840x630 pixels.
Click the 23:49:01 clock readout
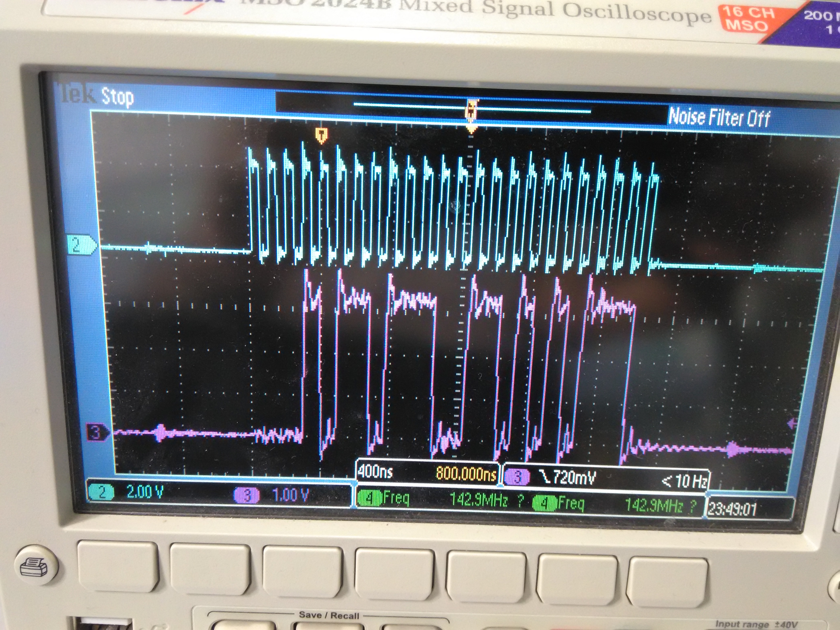tap(732, 509)
